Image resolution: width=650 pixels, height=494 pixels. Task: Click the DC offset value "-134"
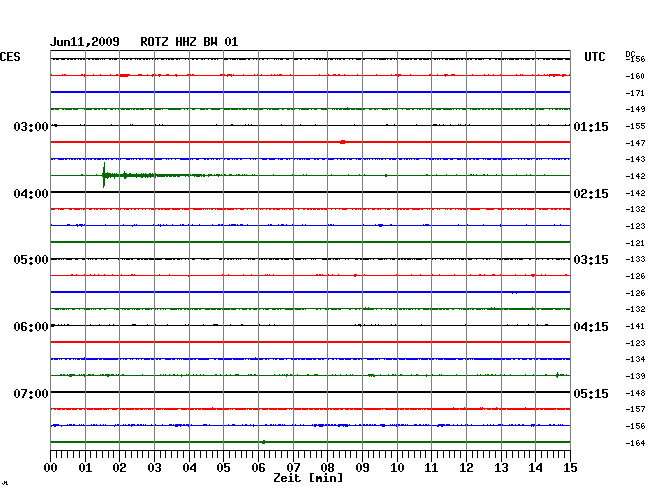click(x=635, y=359)
